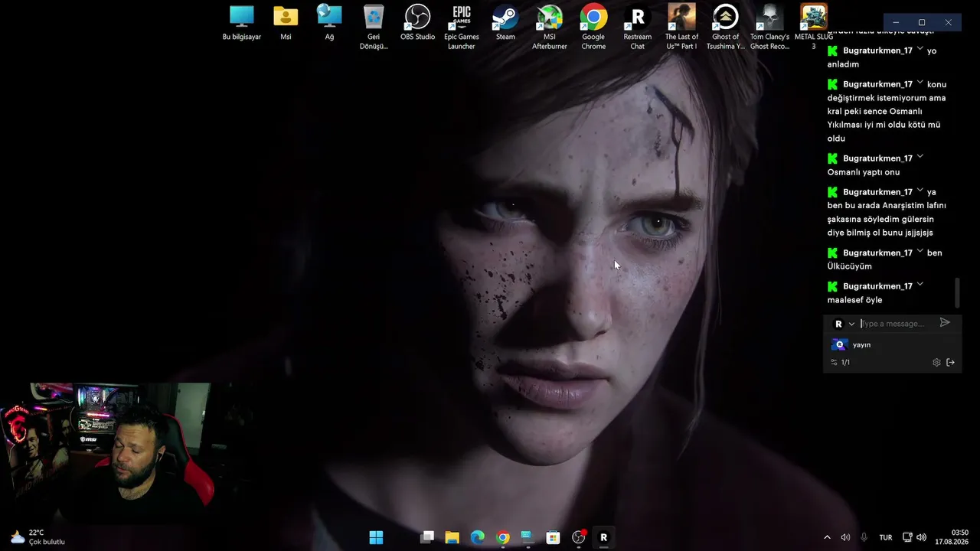
Task: Open Microsoft Store from the taskbar
Action: coord(553,537)
